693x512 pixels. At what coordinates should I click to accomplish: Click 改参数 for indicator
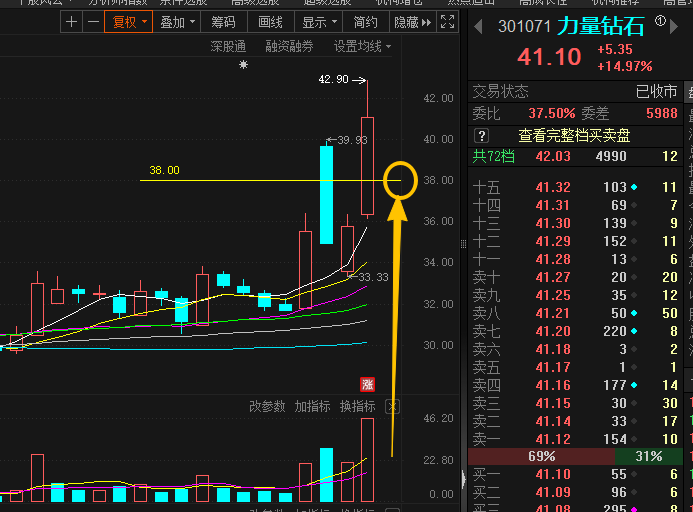coord(267,406)
